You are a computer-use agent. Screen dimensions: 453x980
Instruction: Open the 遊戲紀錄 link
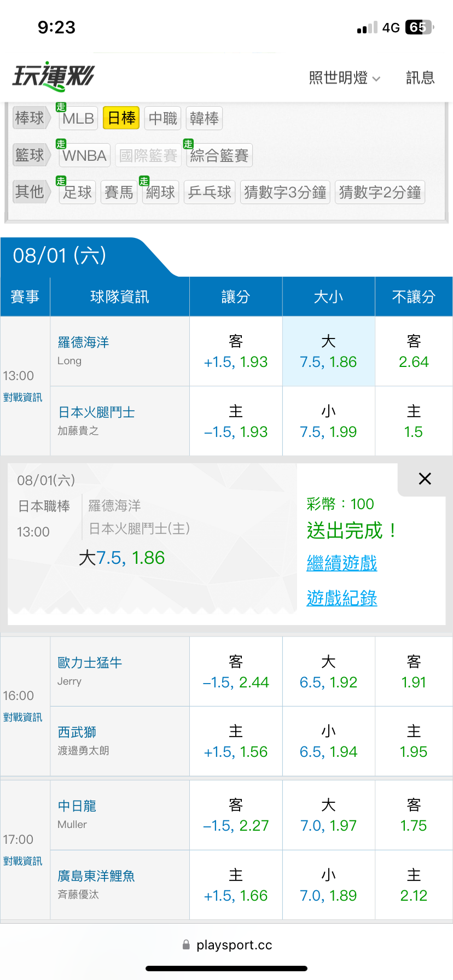tap(342, 598)
